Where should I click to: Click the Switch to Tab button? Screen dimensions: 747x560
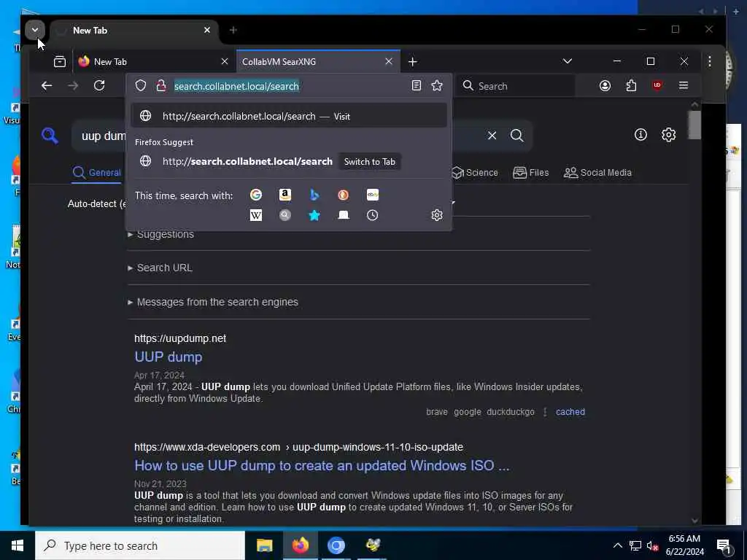[x=370, y=162]
